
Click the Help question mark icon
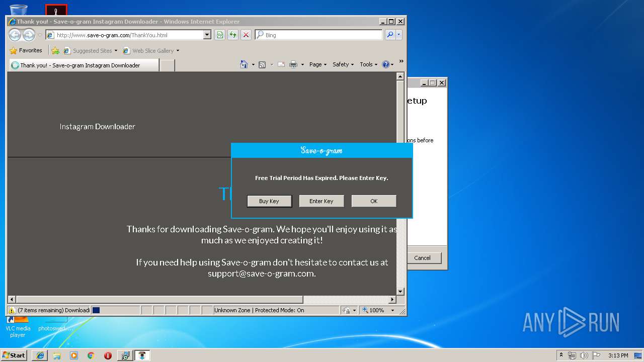[x=386, y=64]
